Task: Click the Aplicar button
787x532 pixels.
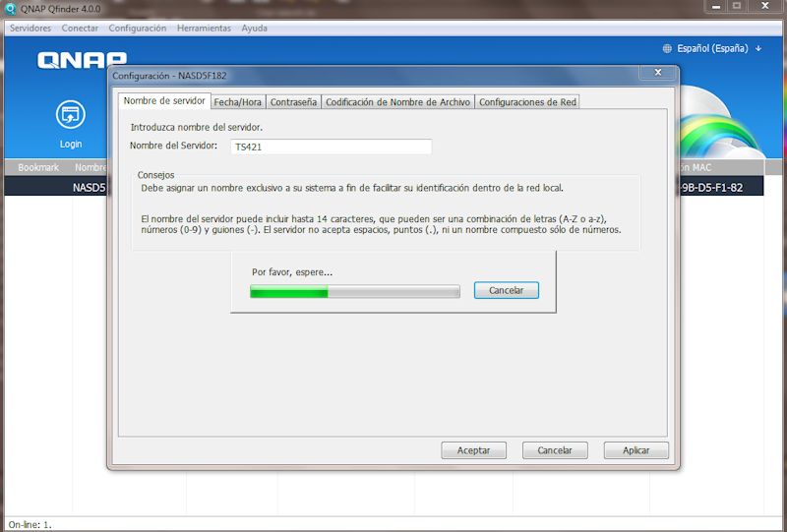Action: point(636,450)
